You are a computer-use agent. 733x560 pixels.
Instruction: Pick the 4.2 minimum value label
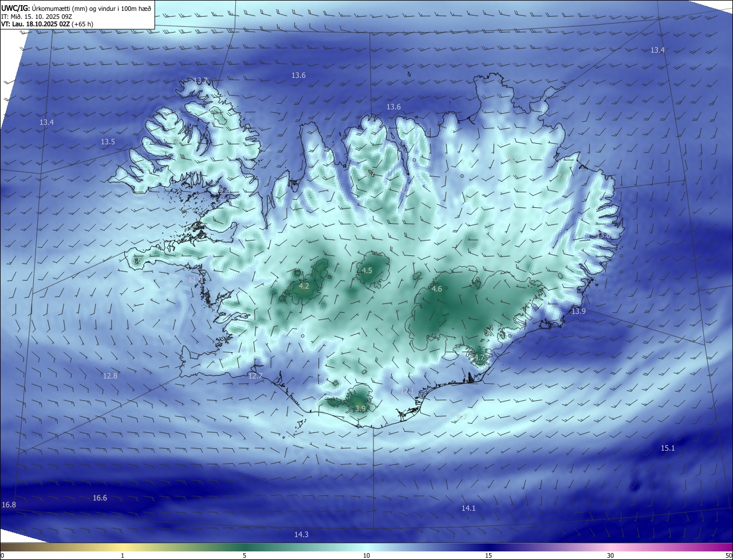(304, 286)
